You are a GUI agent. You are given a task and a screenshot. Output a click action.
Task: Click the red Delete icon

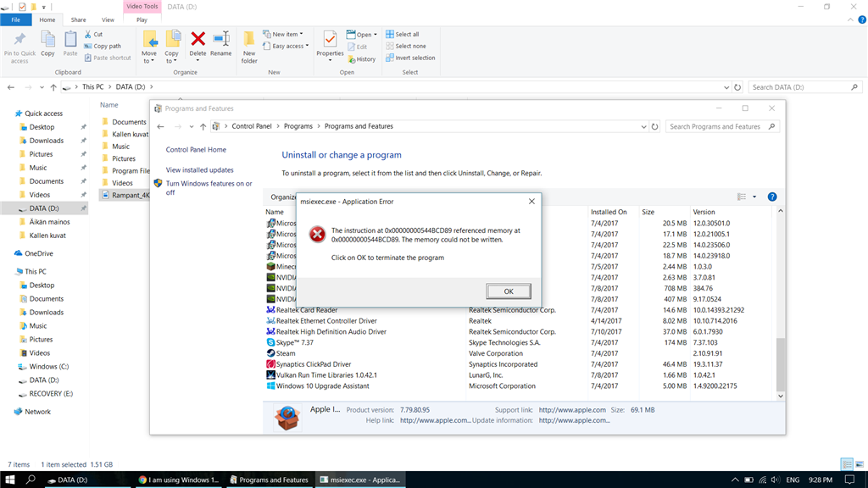click(198, 39)
